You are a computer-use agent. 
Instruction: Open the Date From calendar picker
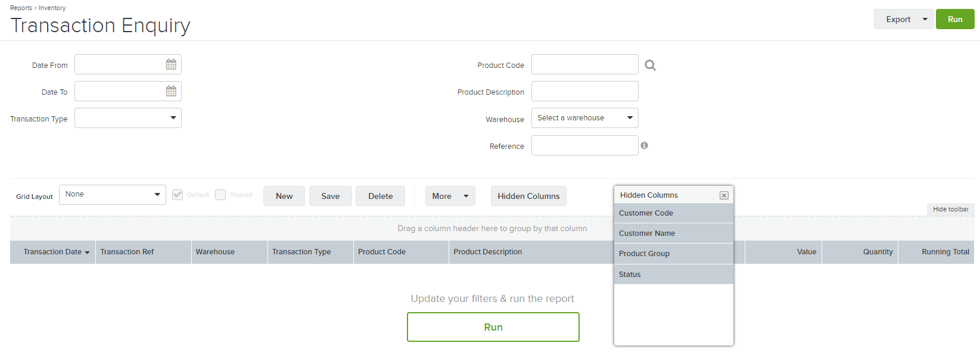tap(171, 64)
